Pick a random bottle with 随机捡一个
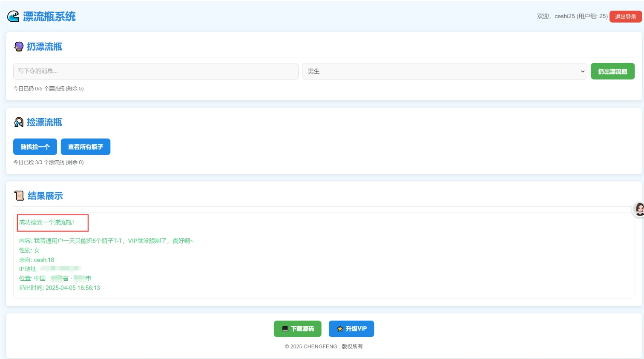 point(35,147)
